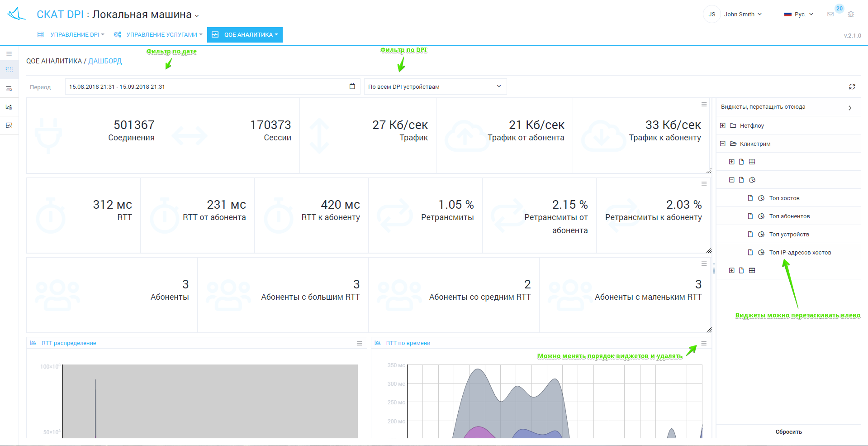Open the John Smith user dropdown
Viewport: 868px width, 446px height.
[x=742, y=14]
